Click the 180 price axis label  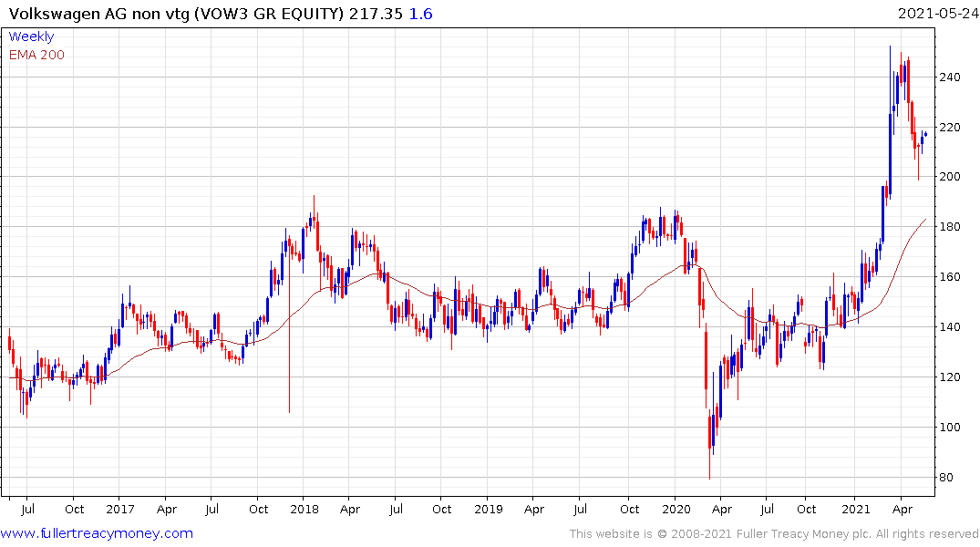(950, 226)
